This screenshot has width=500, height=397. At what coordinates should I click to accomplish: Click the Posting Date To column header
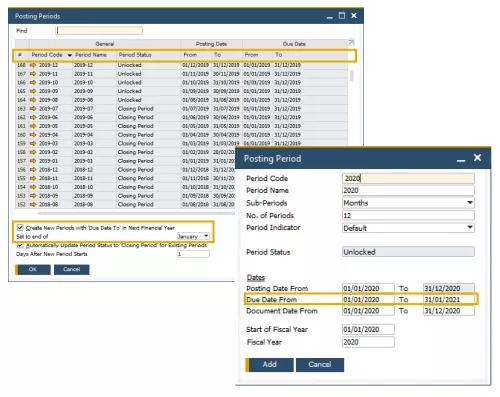point(217,55)
